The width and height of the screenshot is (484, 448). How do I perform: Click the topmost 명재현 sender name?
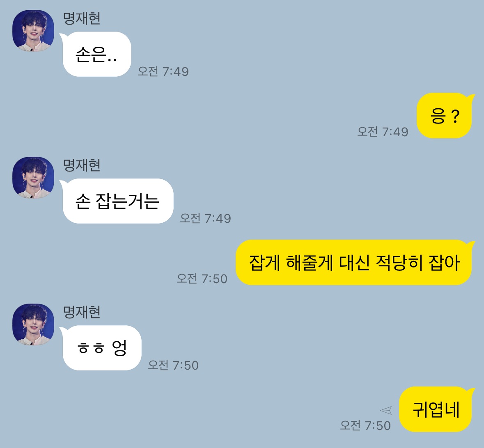(x=82, y=18)
